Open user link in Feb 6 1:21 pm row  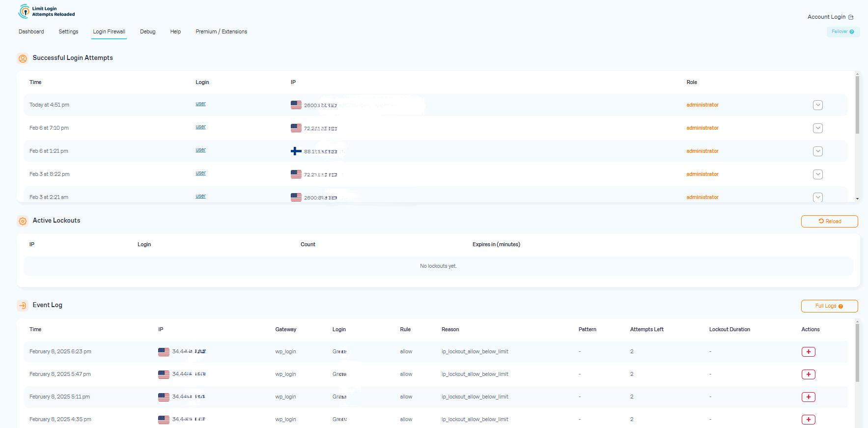point(200,150)
